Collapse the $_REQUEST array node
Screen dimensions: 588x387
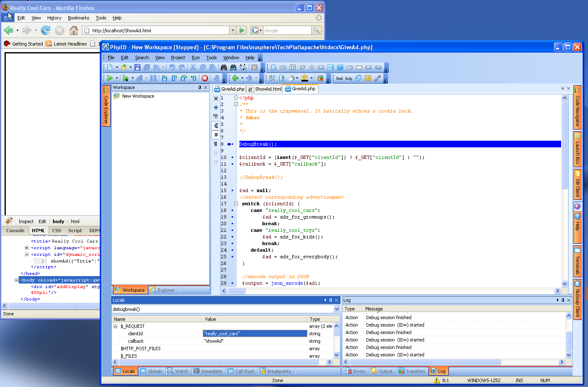point(116,326)
